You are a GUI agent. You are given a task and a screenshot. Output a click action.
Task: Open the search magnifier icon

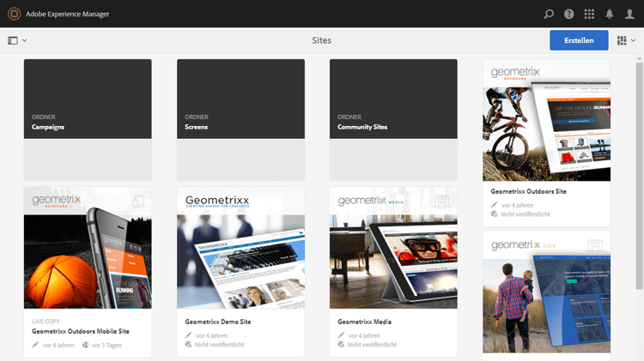[x=549, y=14]
